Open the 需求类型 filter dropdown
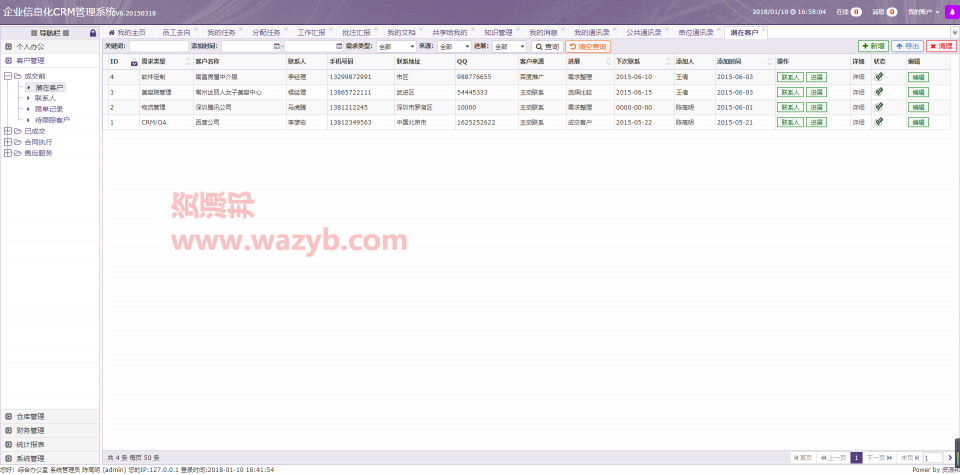960x475 pixels. coord(396,46)
